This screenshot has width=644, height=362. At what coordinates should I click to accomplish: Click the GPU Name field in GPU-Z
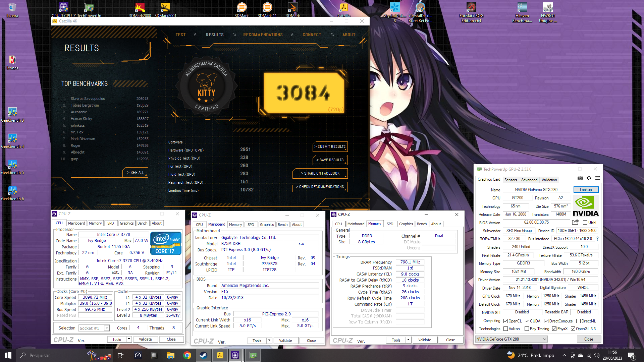tap(536, 190)
